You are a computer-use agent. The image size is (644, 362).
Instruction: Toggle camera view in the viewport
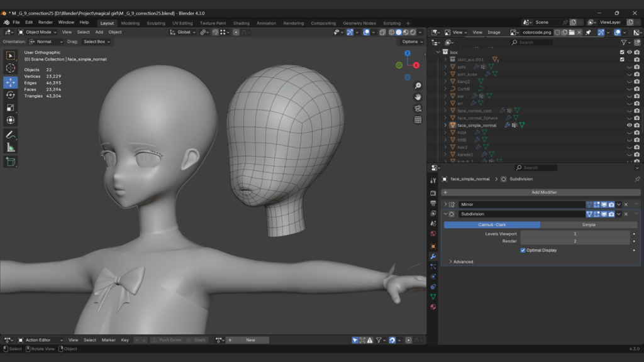pos(418,108)
